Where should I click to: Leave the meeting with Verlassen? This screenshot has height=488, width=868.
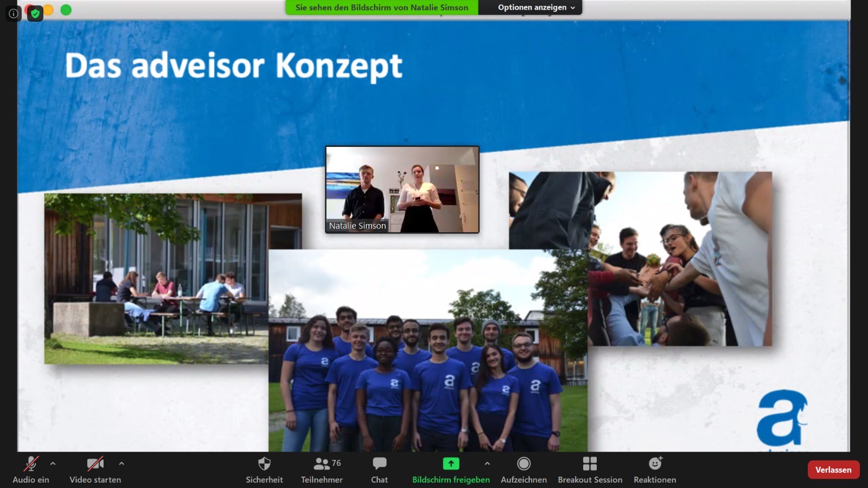(833, 470)
